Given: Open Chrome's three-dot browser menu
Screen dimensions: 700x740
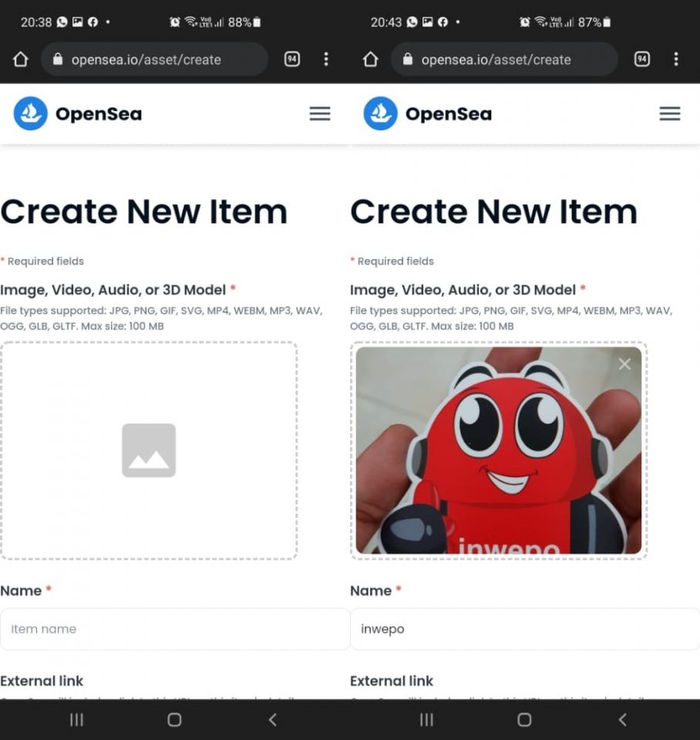Looking at the screenshot, I should (x=326, y=59).
